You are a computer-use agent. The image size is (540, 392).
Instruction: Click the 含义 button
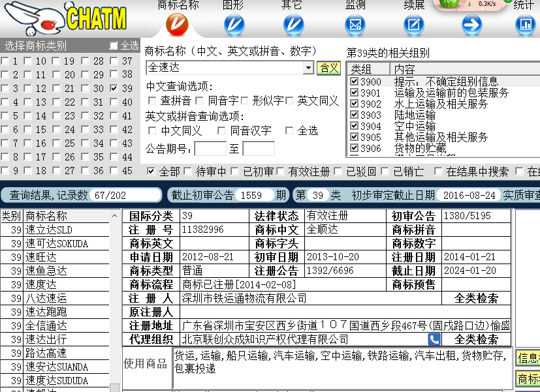click(x=328, y=68)
